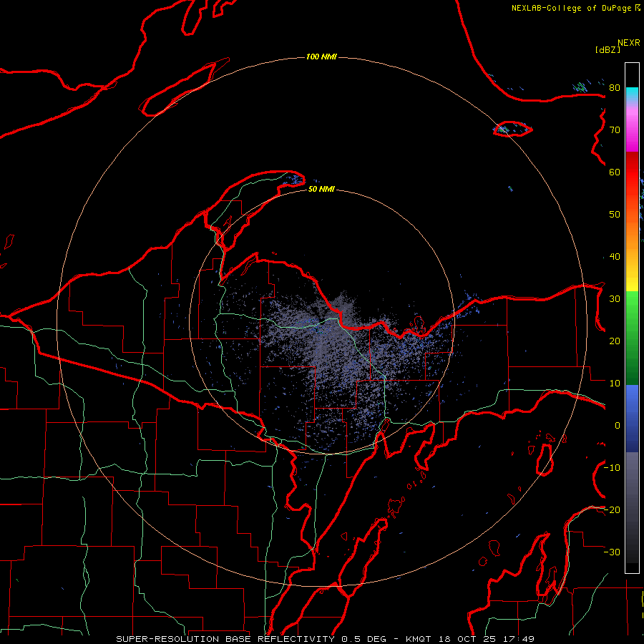Click the positive 10 value on dBZ scale

[615, 384]
